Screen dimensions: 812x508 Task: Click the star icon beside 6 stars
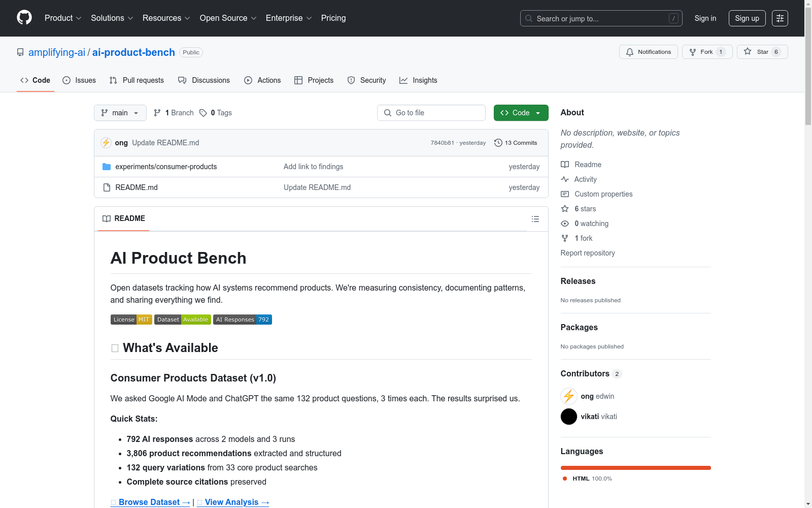[x=565, y=209]
